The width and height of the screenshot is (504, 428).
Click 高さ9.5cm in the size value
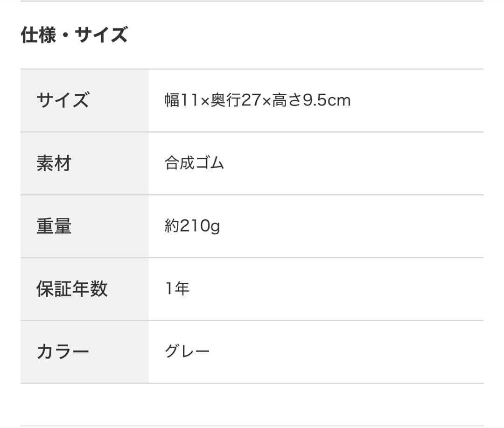311,100
